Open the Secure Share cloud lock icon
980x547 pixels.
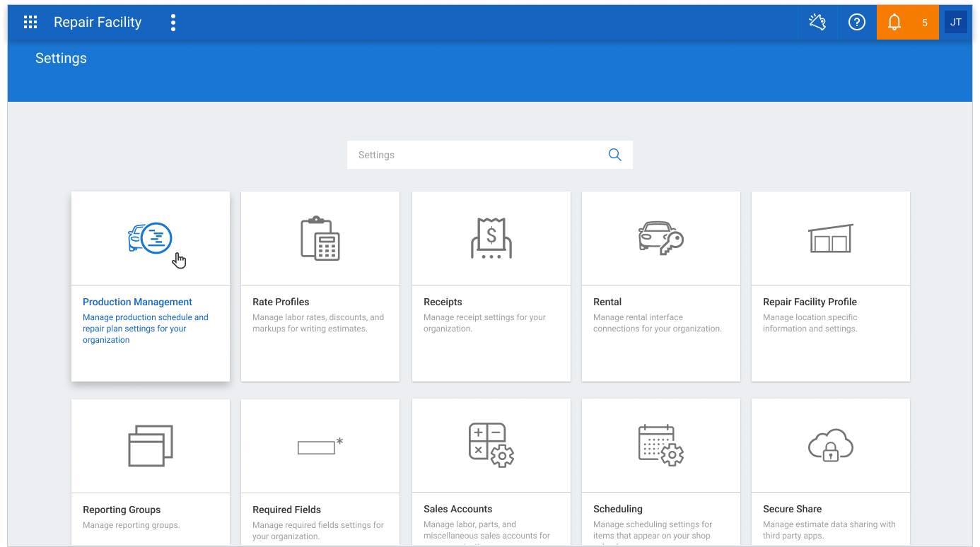point(831,445)
